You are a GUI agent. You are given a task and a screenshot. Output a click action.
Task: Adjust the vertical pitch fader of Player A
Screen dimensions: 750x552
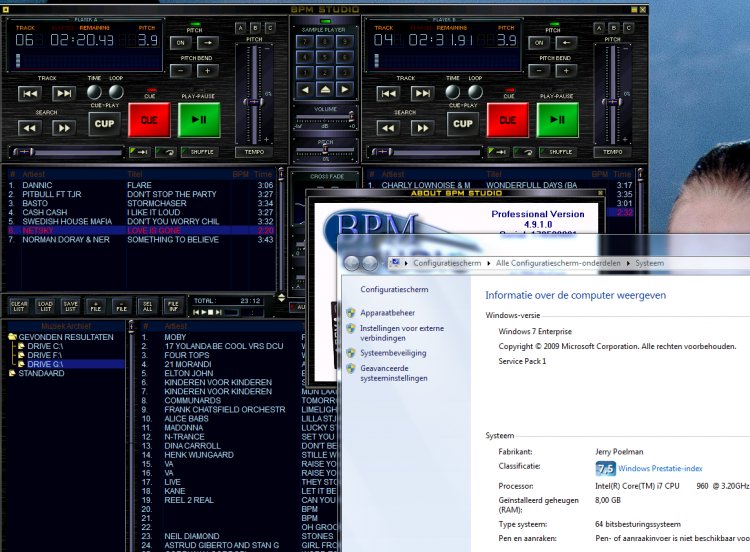pos(254,102)
